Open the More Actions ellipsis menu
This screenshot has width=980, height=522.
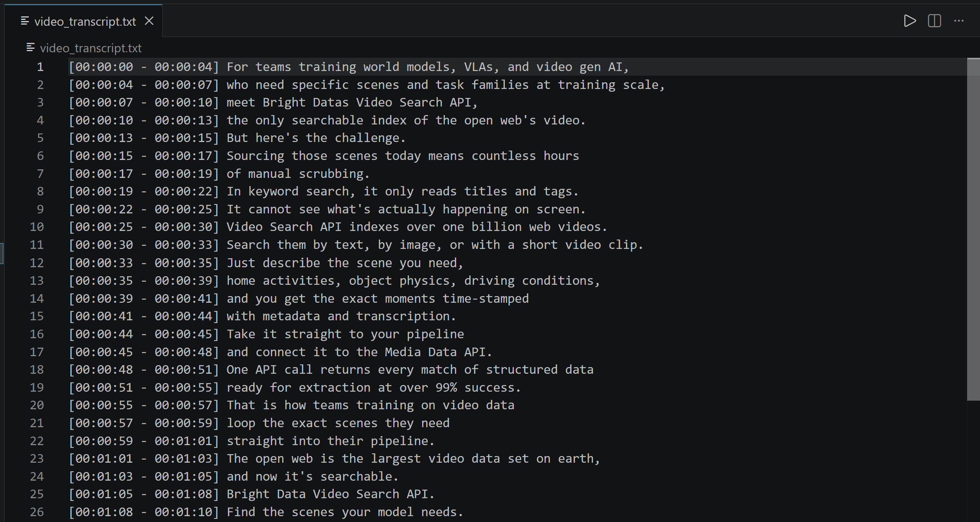pyautogui.click(x=959, y=21)
